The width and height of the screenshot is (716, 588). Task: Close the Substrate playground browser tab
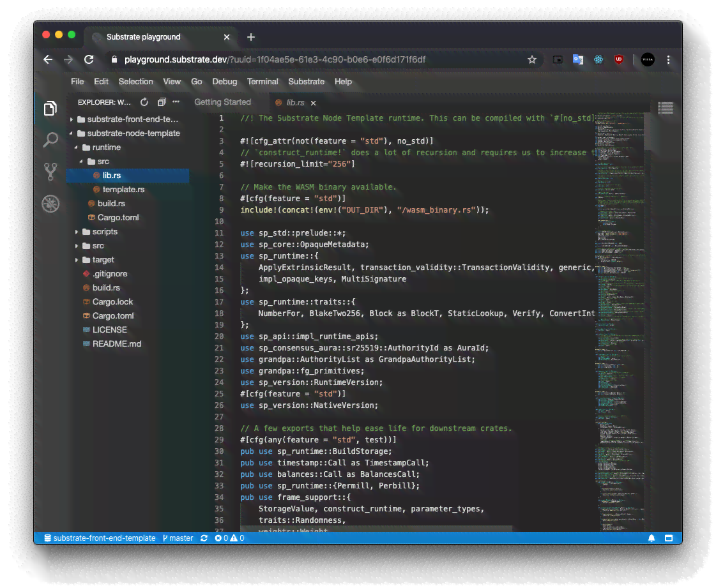pos(227,37)
